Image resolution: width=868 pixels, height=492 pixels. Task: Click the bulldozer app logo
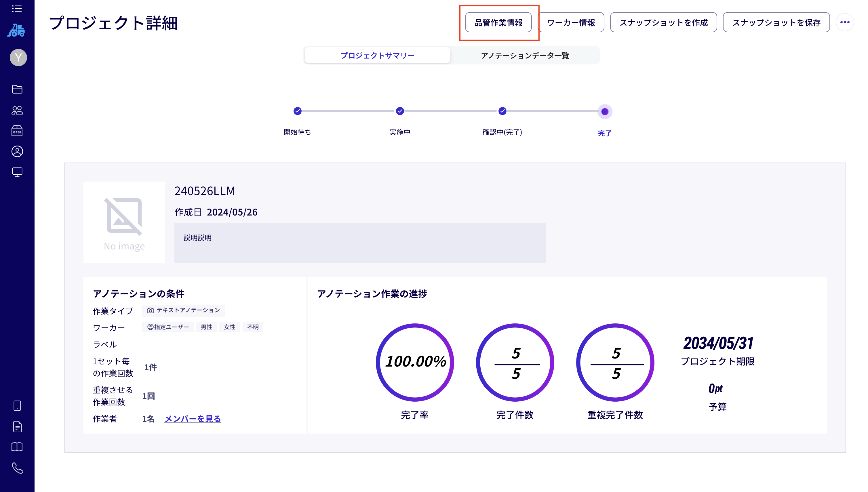16,30
